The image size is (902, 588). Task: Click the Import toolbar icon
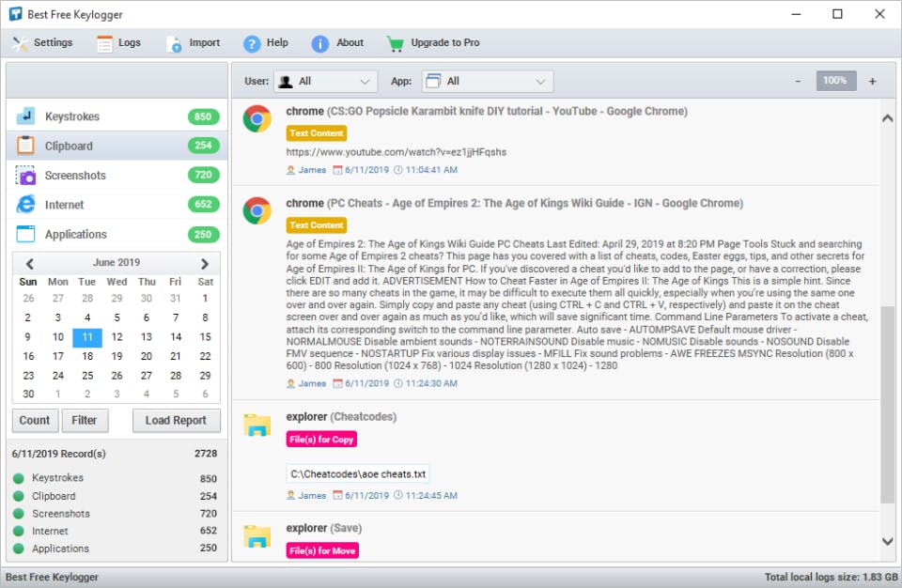coord(173,42)
